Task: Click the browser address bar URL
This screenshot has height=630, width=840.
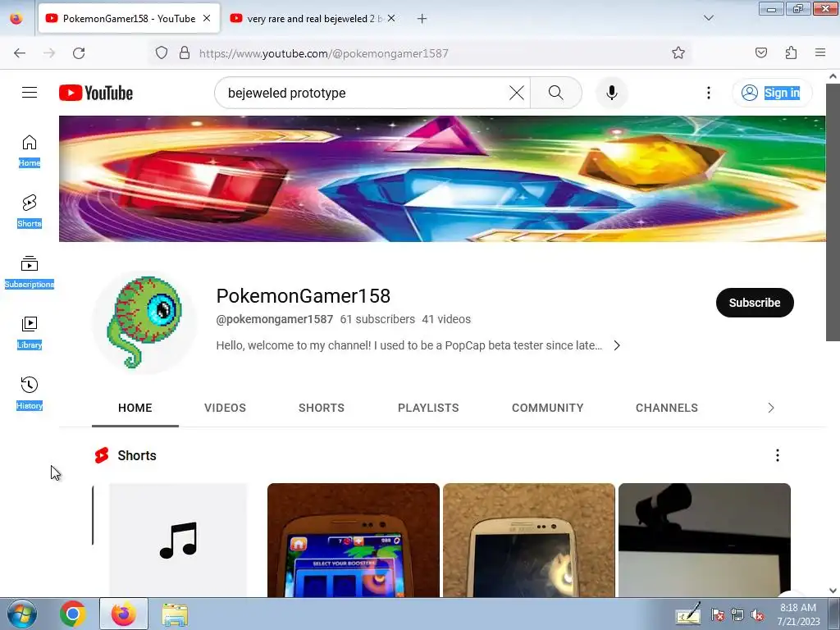Action: click(323, 53)
